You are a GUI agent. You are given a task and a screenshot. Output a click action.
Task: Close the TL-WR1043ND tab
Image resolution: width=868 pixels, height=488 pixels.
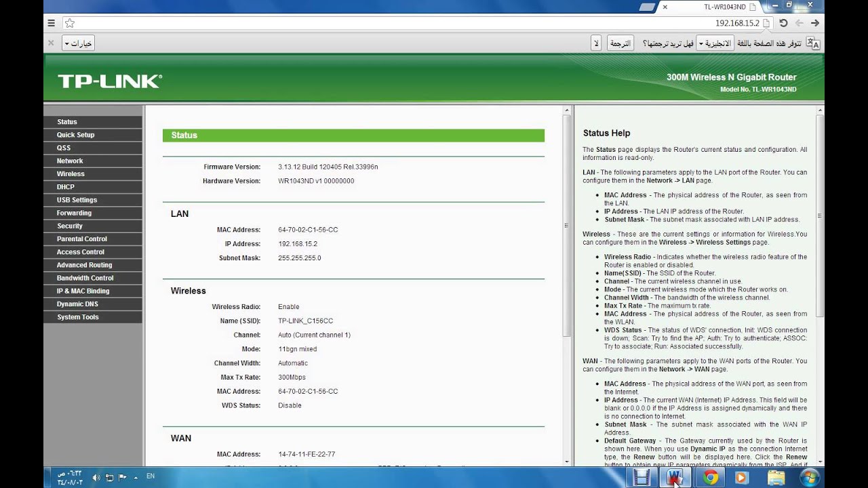click(665, 7)
